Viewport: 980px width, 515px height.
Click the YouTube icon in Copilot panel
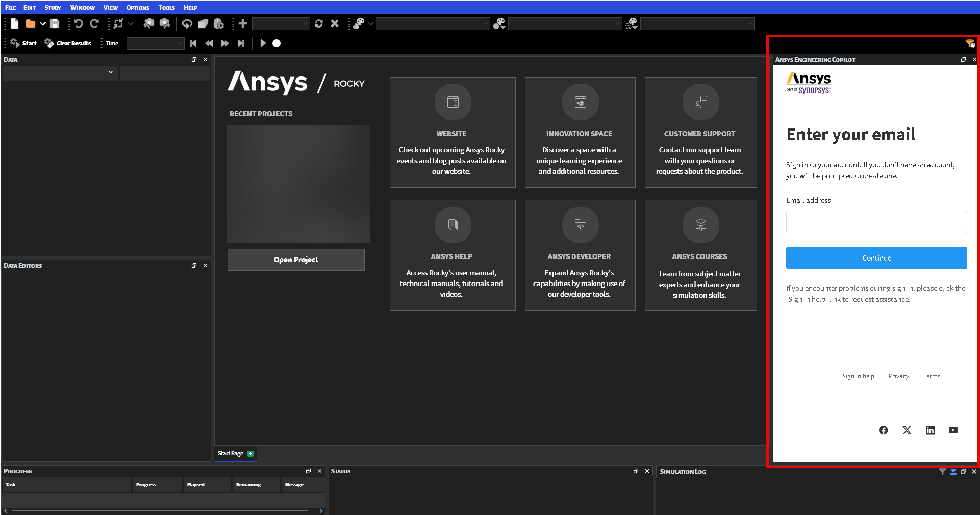(x=953, y=430)
